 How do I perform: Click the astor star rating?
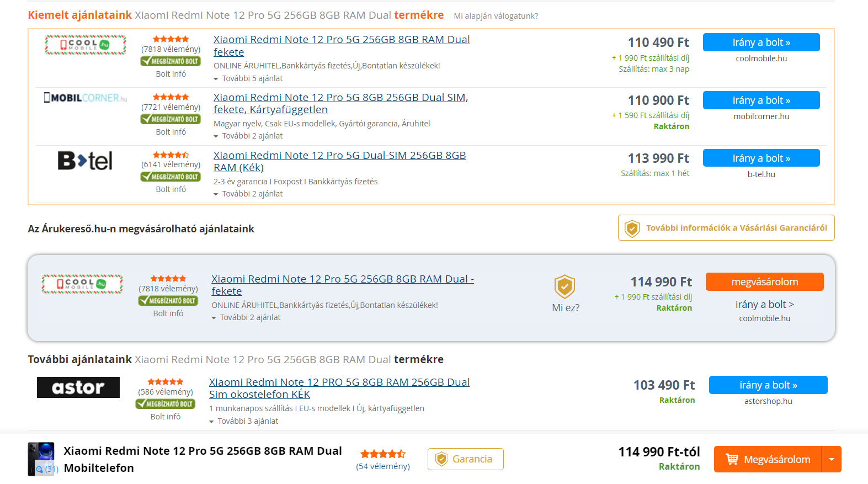[165, 382]
